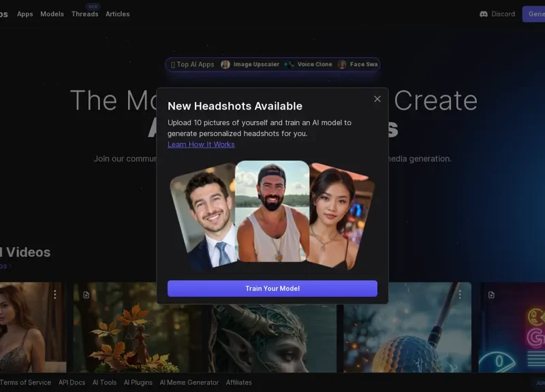The image size is (545, 392).
Task: Open the API Docs footer link
Action: point(72,382)
